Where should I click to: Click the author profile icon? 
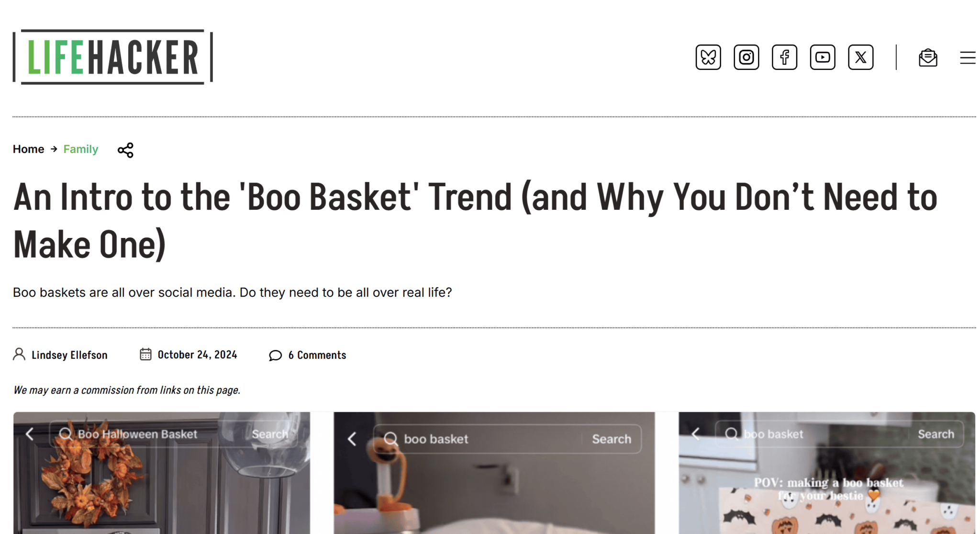(x=19, y=354)
